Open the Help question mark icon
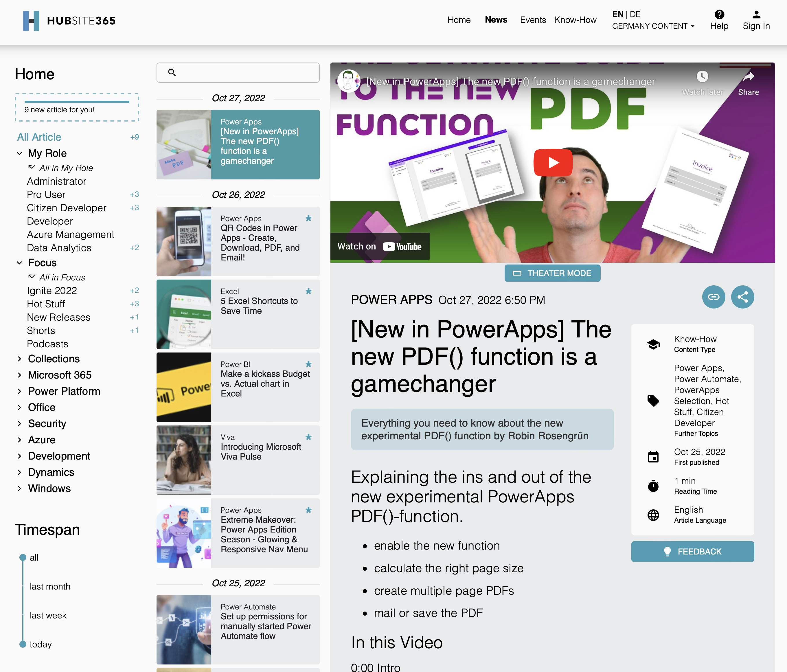The height and width of the screenshot is (672, 787). click(x=719, y=14)
